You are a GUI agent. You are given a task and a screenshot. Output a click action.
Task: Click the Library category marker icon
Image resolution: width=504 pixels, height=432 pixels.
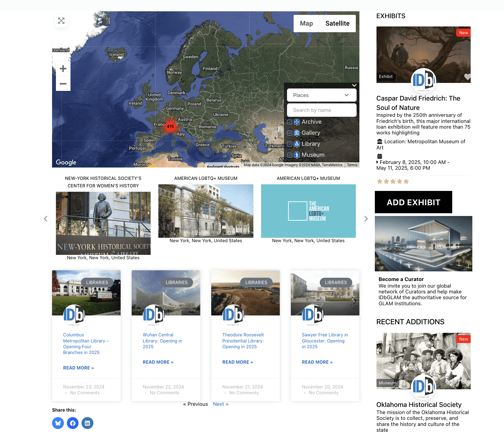297,144
